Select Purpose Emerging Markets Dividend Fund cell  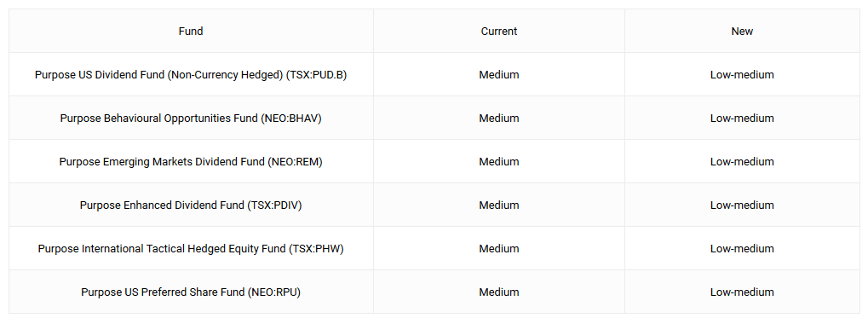coord(191,162)
